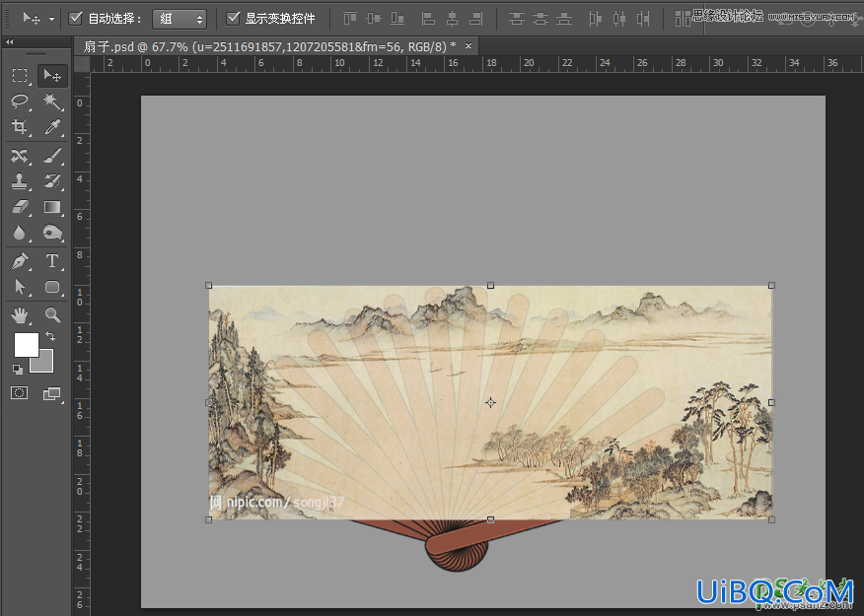Distribute bottom edges in options bar
This screenshot has width=864, height=616.
coord(564,19)
